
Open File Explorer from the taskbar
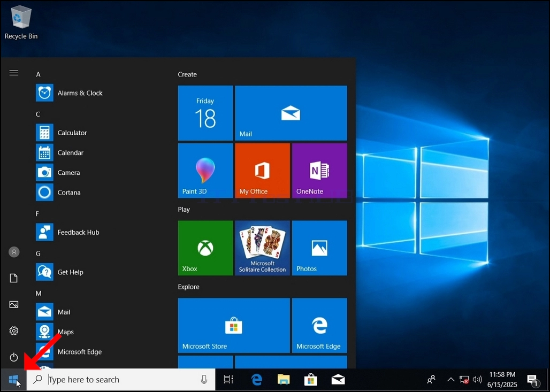[x=284, y=379]
